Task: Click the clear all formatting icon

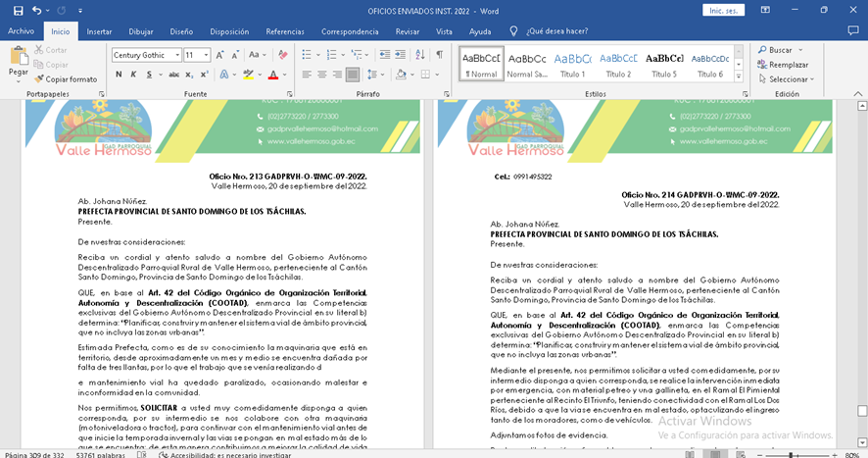Action: 282,55
